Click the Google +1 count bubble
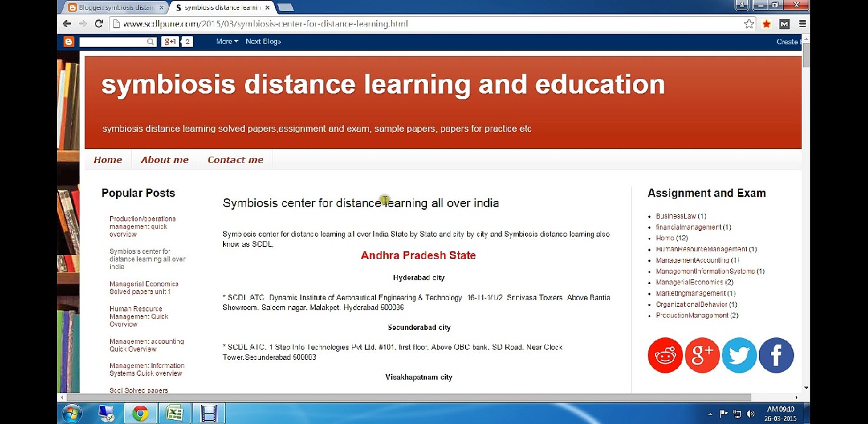Viewport: 868px width, 424px height. point(187,41)
